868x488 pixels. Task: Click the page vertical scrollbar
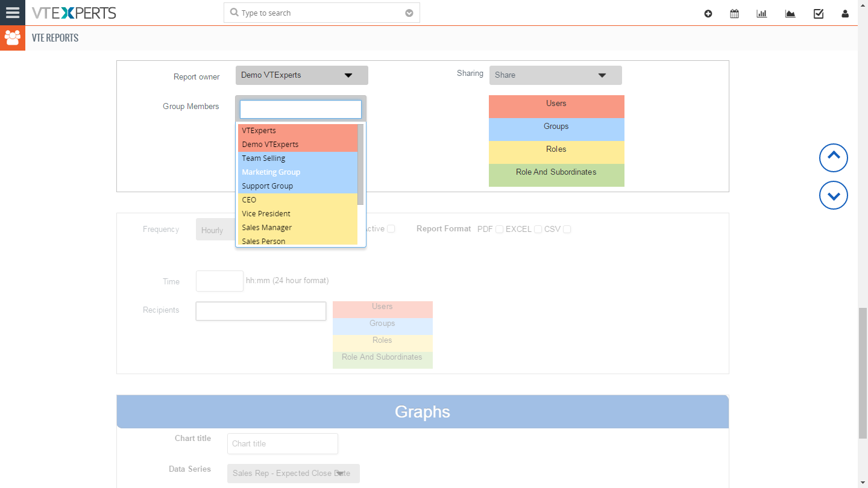pos(863,374)
